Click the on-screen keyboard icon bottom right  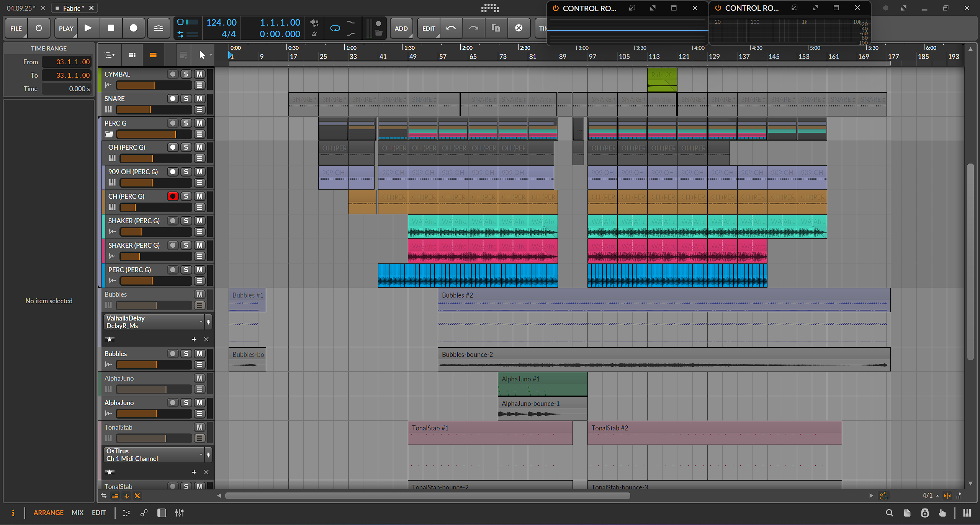967,513
